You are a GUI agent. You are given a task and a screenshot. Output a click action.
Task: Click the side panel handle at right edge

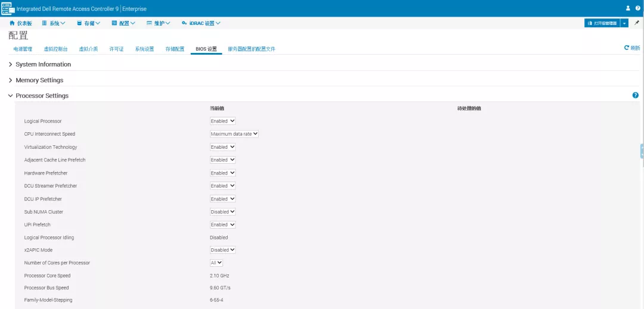point(642,151)
